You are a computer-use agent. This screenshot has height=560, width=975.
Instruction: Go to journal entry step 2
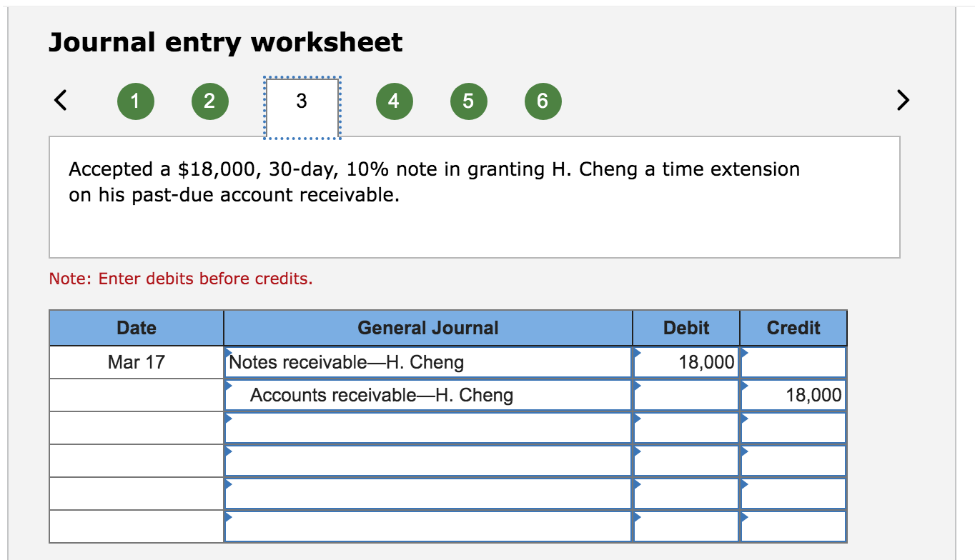tap(209, 101)
